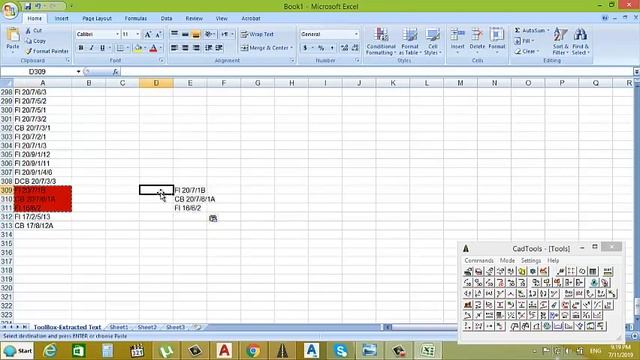Open Conditional Formatting
This screenshot has width=640, height=360.
click(381, 41)
